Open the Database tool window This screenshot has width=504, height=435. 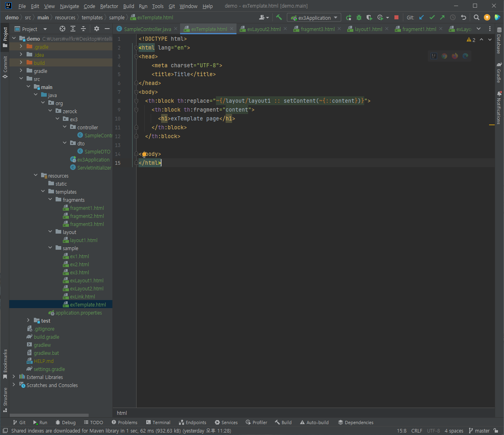click(x=499, y=40)
